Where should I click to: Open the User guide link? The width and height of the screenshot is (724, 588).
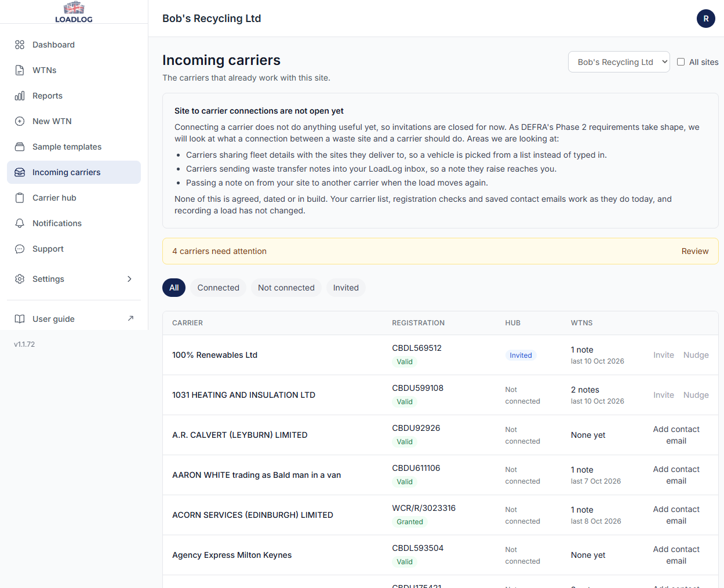pyautogui.click(x=74, y=319)
